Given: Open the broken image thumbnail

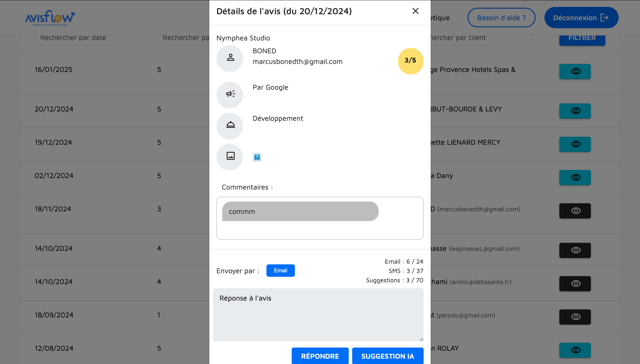Looking at the screenshot, I should click(x=257, y=157).
